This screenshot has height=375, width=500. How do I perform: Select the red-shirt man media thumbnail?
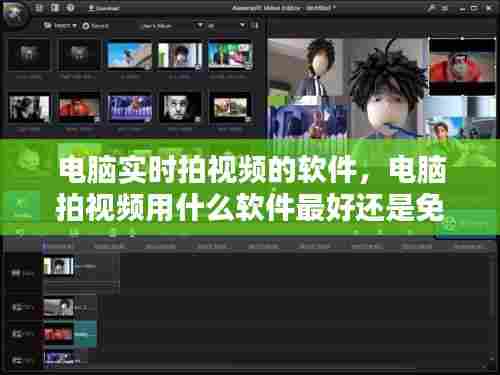(79, 109)
